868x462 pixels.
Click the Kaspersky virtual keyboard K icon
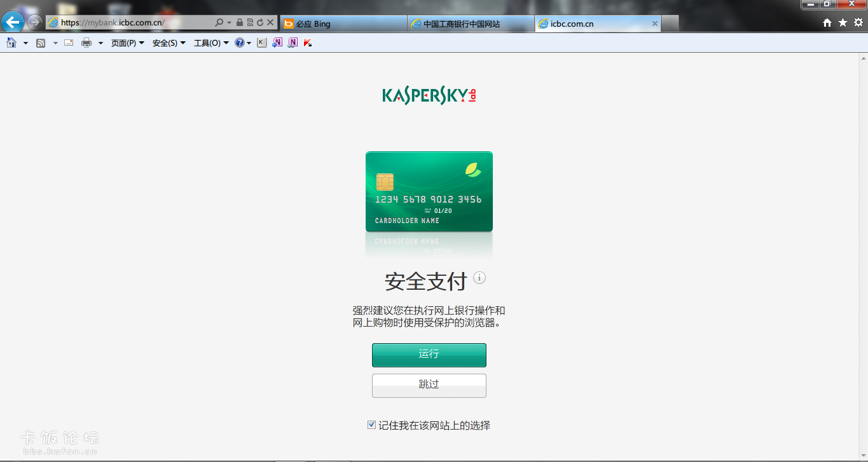coord(262,43)
